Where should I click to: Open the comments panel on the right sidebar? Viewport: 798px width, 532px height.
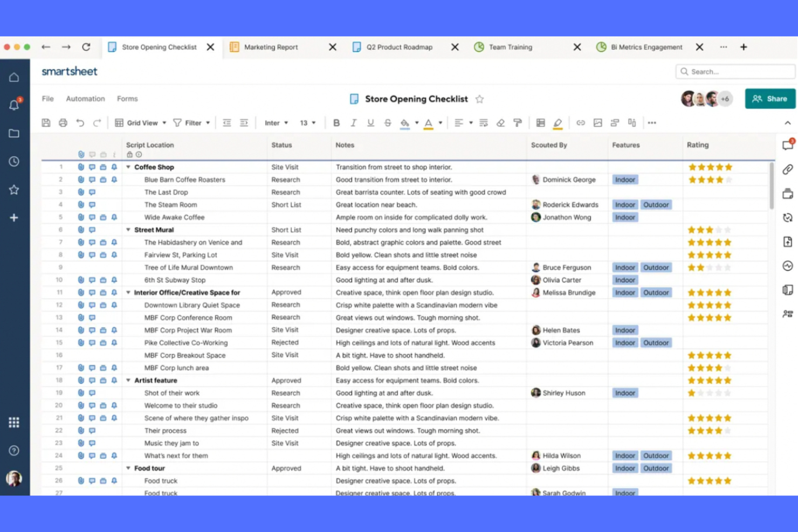[x=788, y=144]
